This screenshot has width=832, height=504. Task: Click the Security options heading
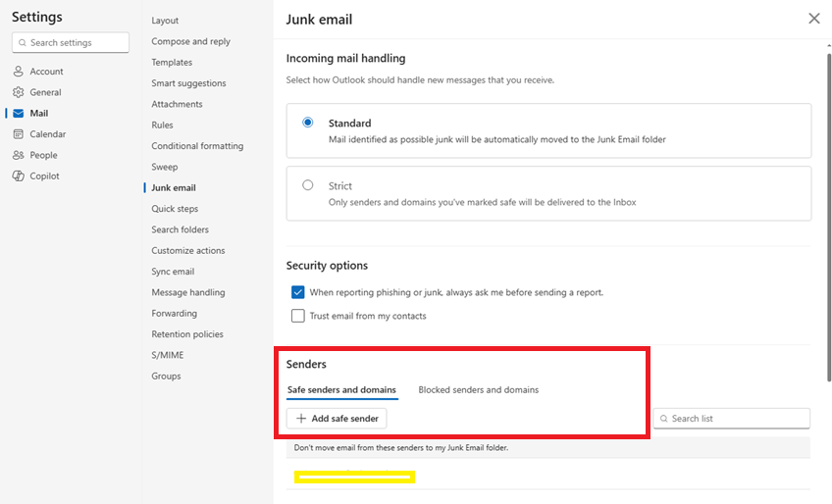(x=327, y=266)
